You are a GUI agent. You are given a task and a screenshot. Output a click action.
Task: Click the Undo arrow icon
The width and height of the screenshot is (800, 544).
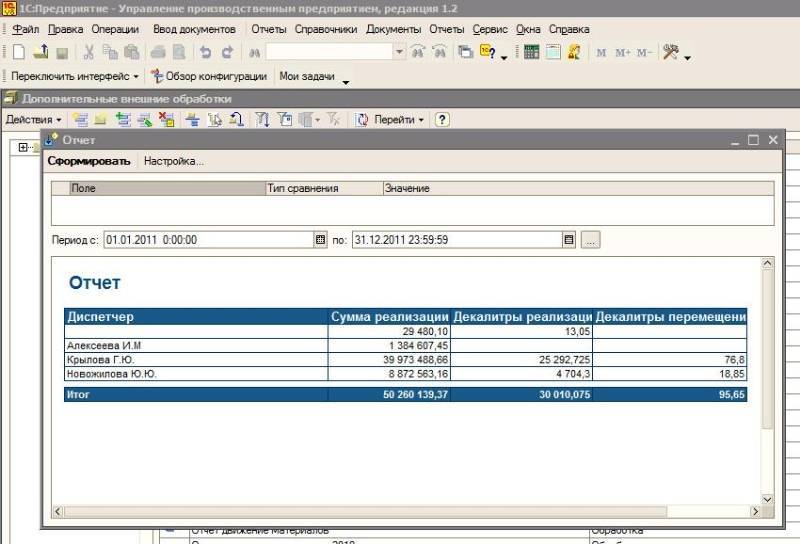[205, 52]
